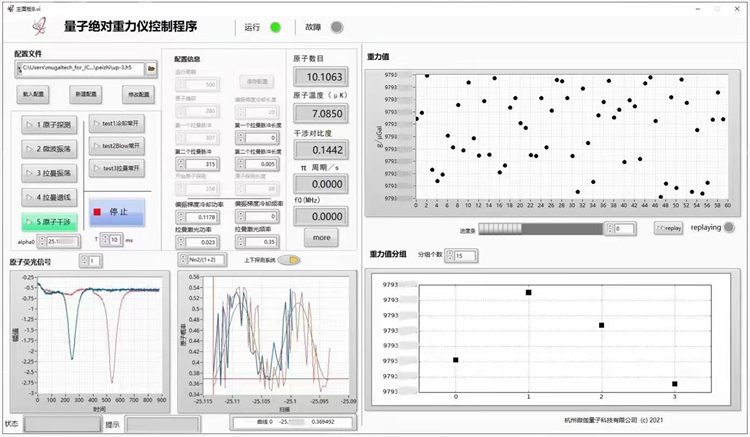Step the 分组个数 value spinner
Viewport: 750px width, 437px height.
[x=450, y=256]
